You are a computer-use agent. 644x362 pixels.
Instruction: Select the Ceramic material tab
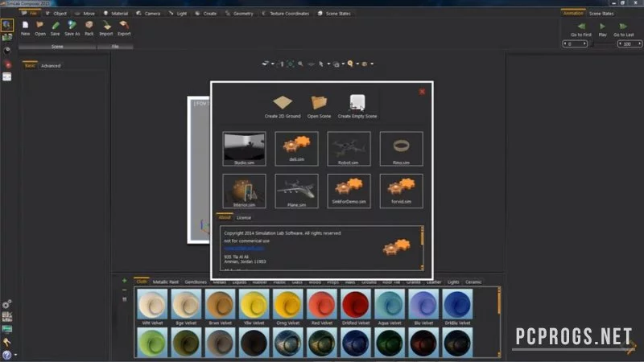[473, 282]
